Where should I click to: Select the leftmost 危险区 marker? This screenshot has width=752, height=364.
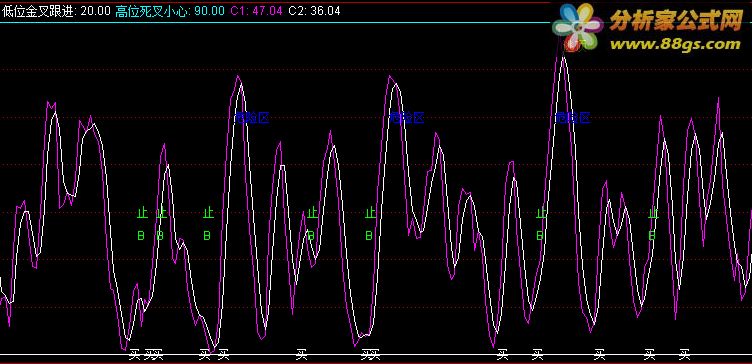[252, 117]
